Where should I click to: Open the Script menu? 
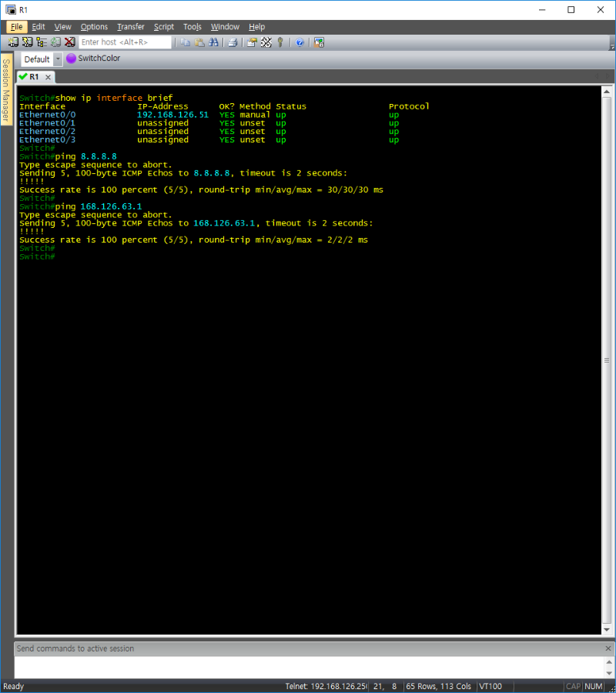pyautogui.click(x=163, y=27)
